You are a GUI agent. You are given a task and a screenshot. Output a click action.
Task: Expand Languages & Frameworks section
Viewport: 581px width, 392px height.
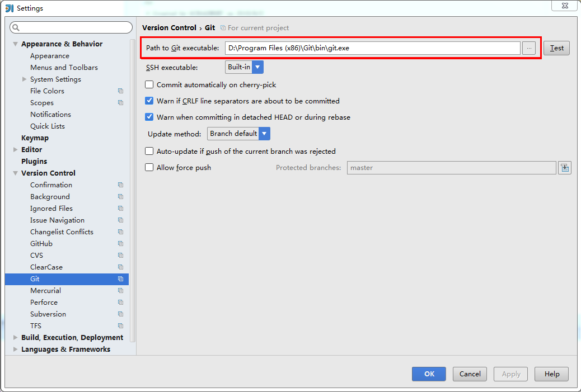coord(15,350)
